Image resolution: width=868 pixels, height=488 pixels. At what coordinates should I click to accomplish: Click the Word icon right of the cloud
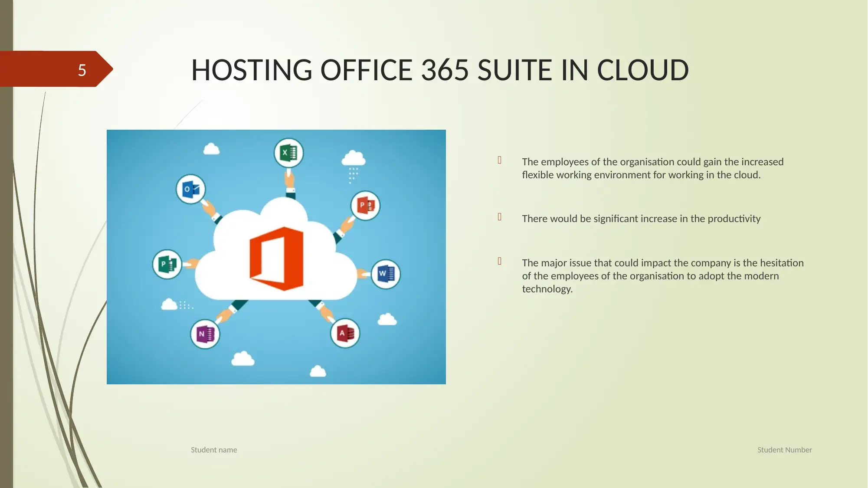tap(386, 274)
